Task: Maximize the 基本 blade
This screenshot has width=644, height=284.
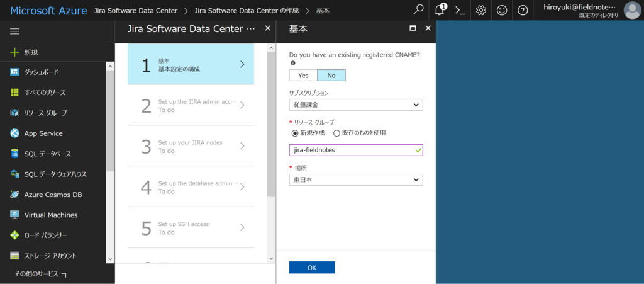Action: click(413, 28)
